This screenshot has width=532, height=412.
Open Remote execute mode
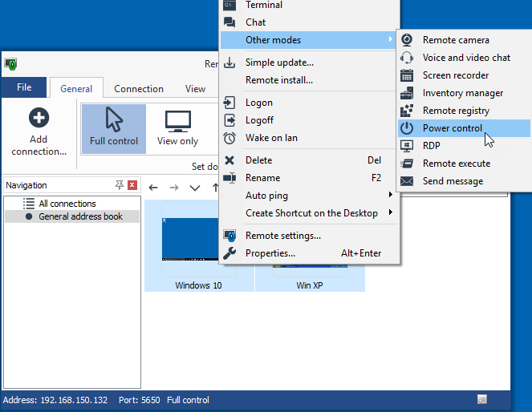(456, 164)
